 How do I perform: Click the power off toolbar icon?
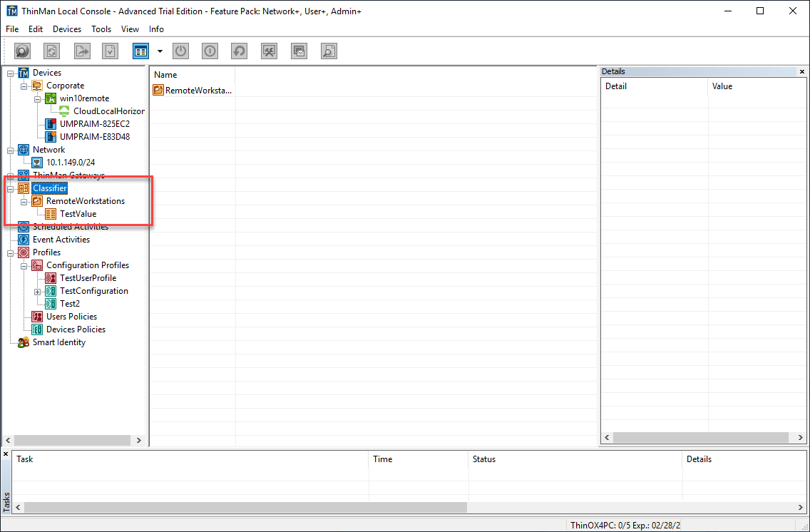tap(180, 51)
